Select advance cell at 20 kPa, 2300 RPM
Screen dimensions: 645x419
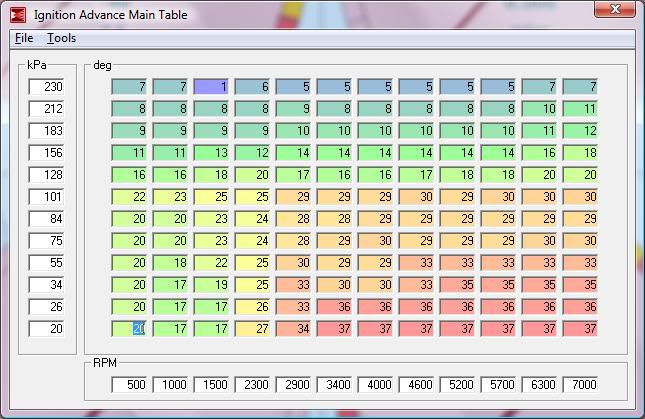point(252,329)
